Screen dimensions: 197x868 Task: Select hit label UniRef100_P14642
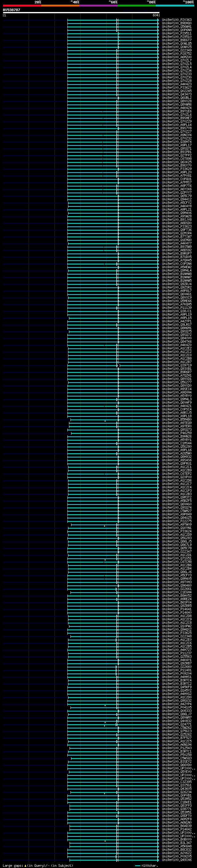pos(177,829)
